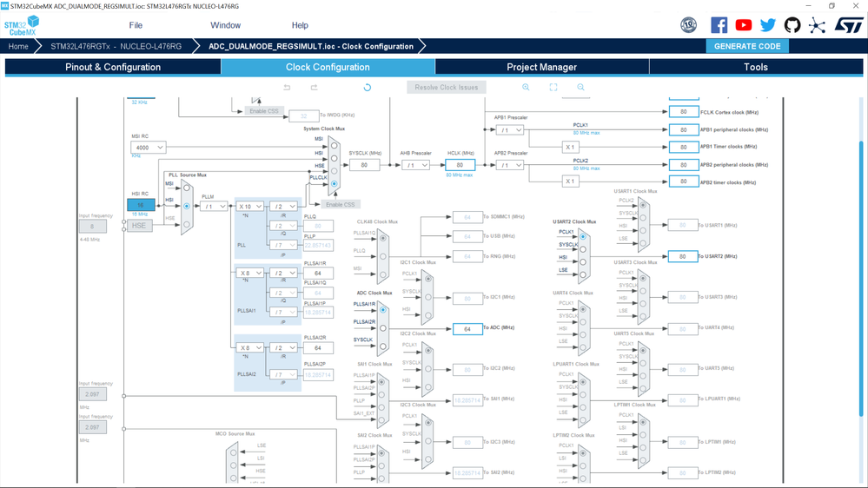868x488 pixels.
Task: Open the Help menu
Action: pyautogui.click(x=300, y=25)
